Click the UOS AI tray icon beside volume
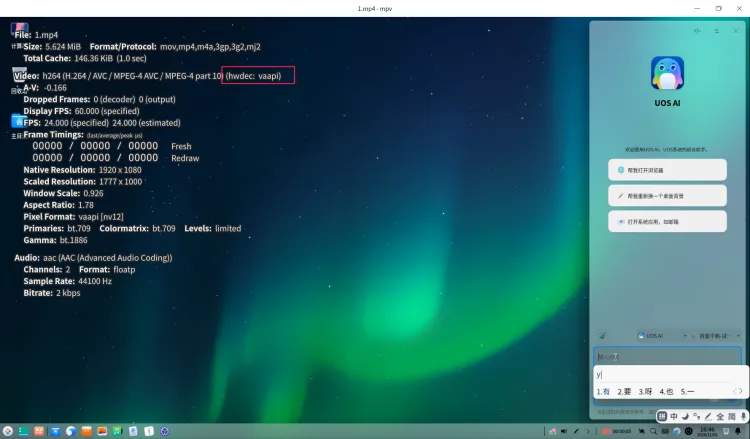Image resolution: width=750 pixels, height=439 pixels. pyautogui.click(x=552, y=431)
